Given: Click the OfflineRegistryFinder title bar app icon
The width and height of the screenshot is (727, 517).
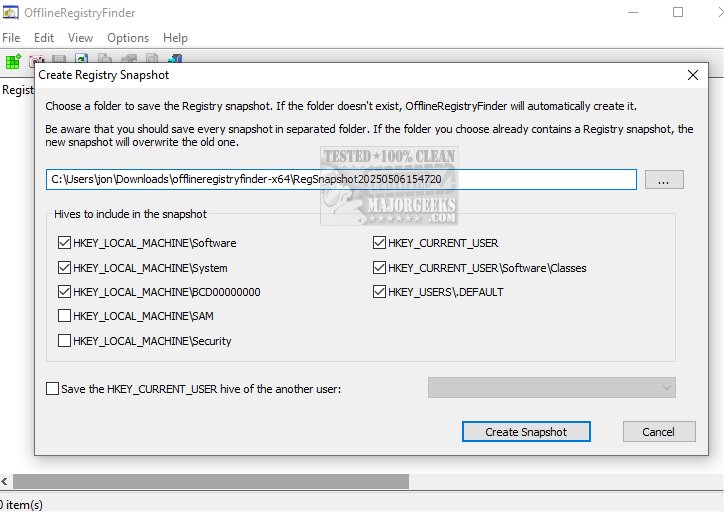Looking at the screenshot, I should (x=11, y=13).
